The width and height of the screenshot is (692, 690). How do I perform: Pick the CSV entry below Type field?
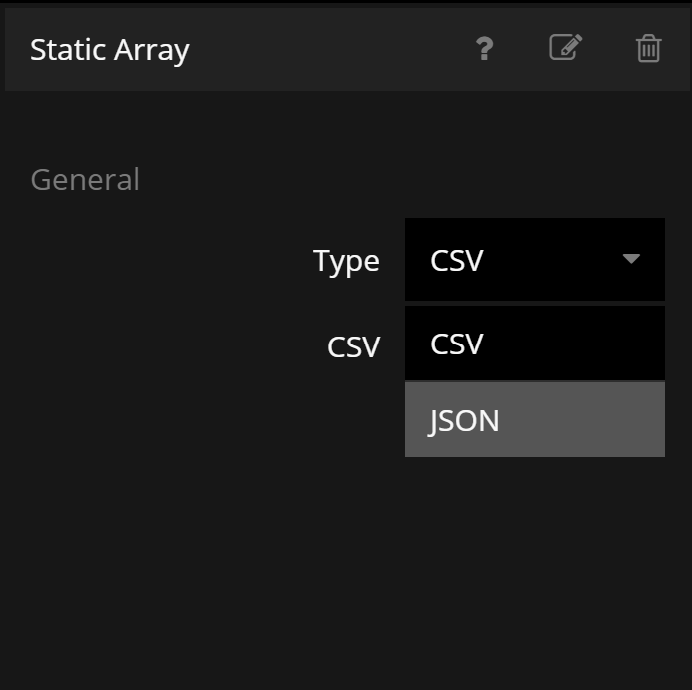[x=457, y=344]
